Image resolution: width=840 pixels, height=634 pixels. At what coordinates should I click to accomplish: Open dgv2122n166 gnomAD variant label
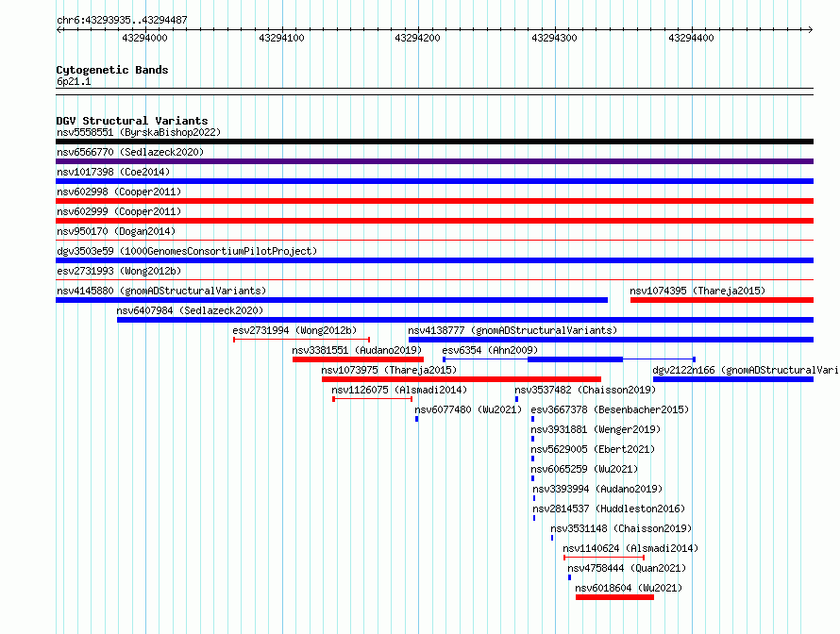coord(746,370)
